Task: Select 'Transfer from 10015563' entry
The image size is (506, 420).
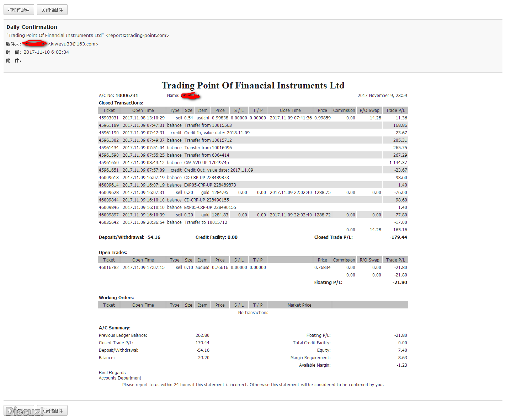Action: (x=208, y=125)
